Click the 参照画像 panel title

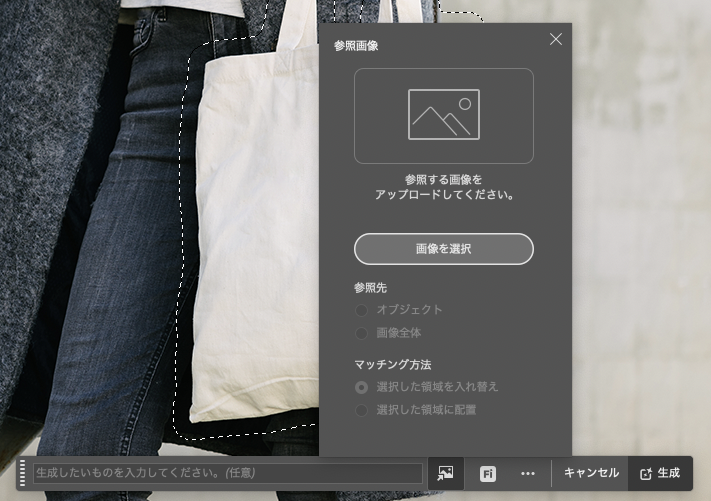pos(356,46)
